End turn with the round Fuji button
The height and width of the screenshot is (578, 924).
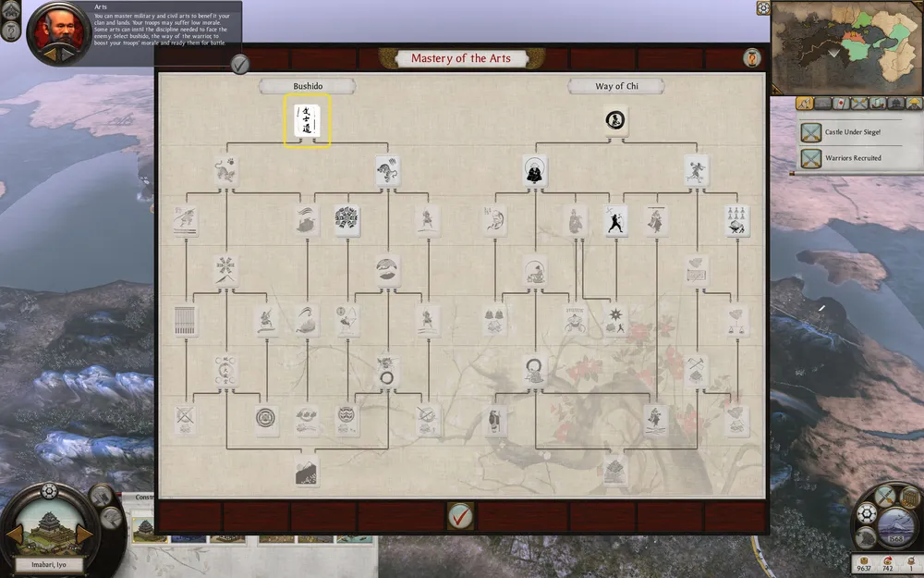tap(895, 525)
